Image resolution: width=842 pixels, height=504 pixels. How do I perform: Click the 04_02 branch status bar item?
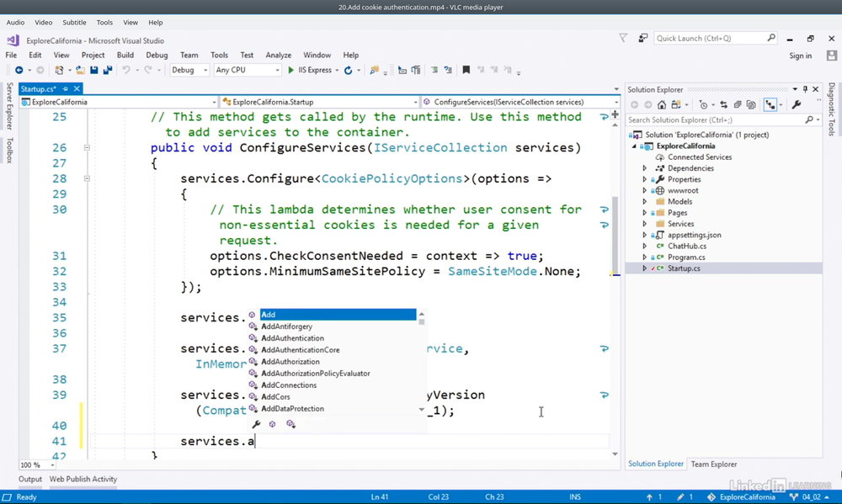tap(811, 497)
